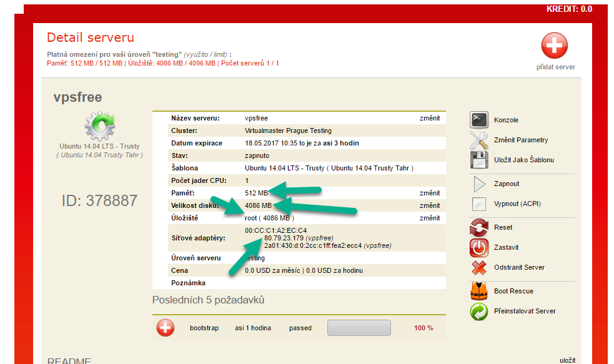Open Boot Rescue life vest icon

pyautogui.click(x=478, y=291)
